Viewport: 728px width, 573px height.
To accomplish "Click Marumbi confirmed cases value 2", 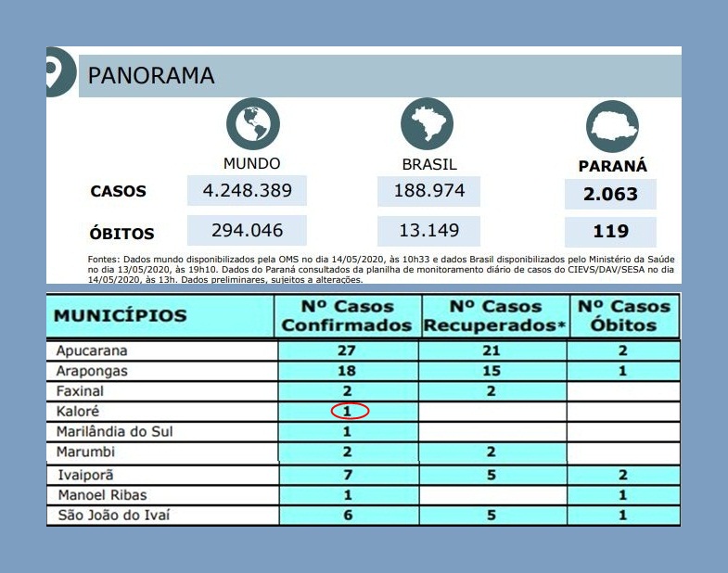I will coord(347,452).
